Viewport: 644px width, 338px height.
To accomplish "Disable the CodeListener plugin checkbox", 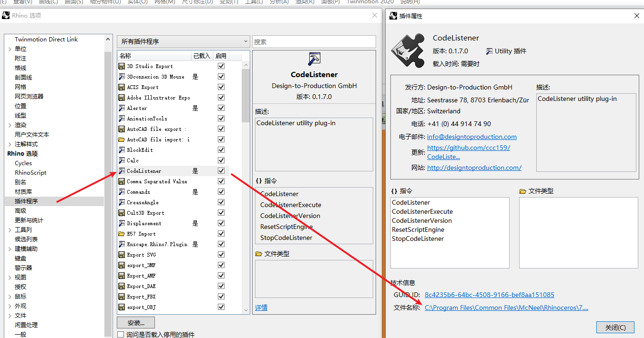I will 221,170.
